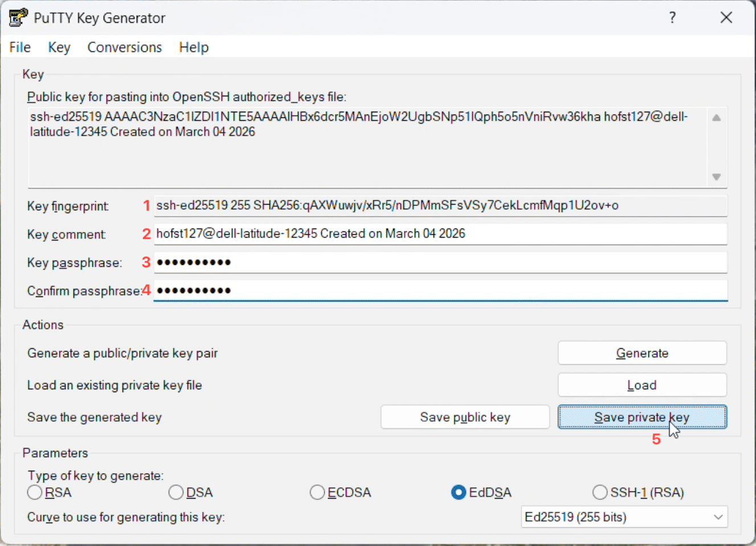Select the ECDSA key type

[x=341, y=492]
